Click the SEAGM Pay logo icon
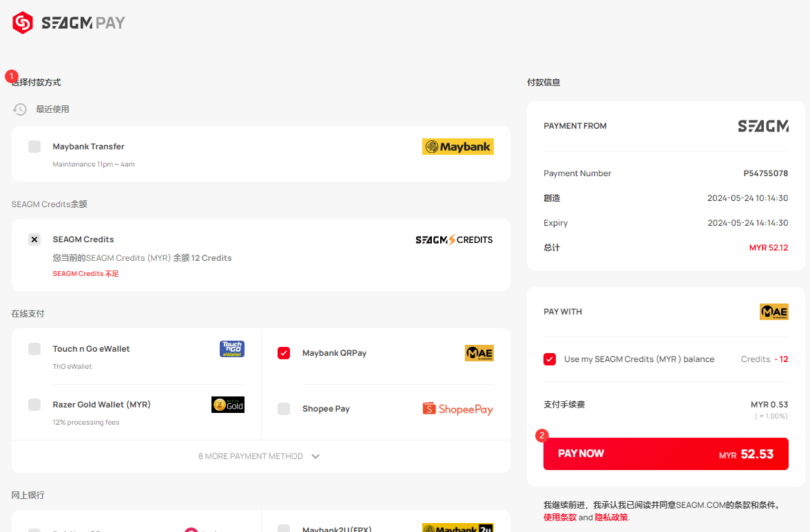 23,23
